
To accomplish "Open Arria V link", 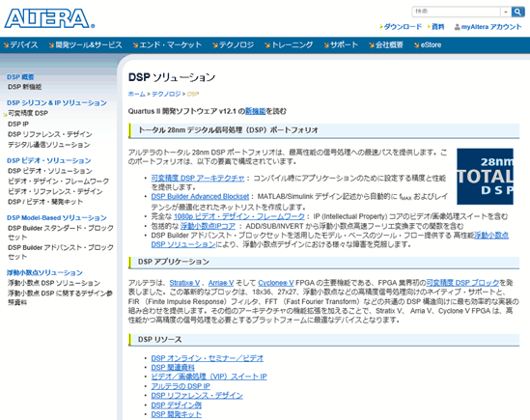I will 221,283.
